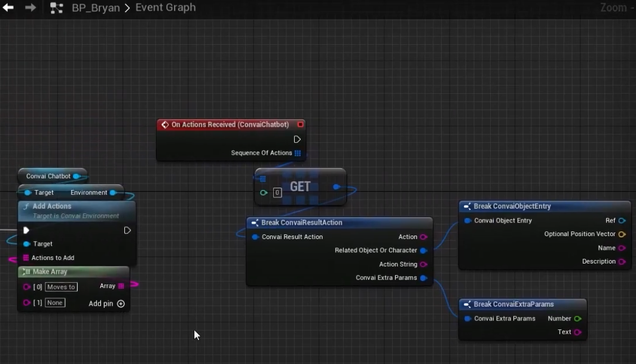Select the Convai Chatbot variable node
The image size is (636, 364).
pyautogui.click(x=48, y=176)
